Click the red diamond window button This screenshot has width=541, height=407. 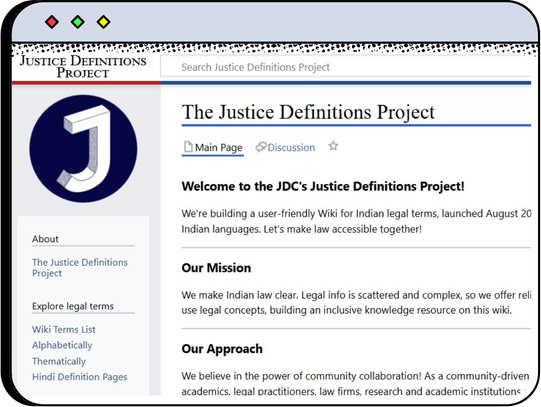[x=52, y=22]
